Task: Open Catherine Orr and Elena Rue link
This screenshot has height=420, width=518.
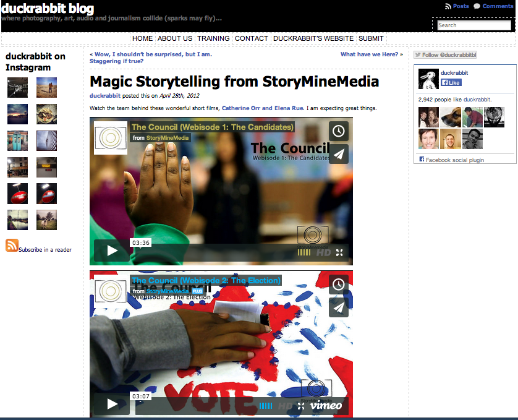Action: (x=262, y=108)
